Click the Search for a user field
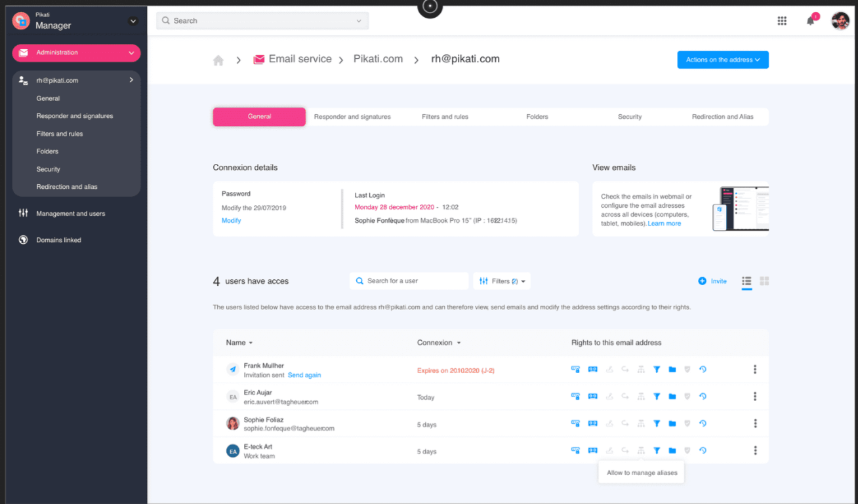 coord(410,281)
